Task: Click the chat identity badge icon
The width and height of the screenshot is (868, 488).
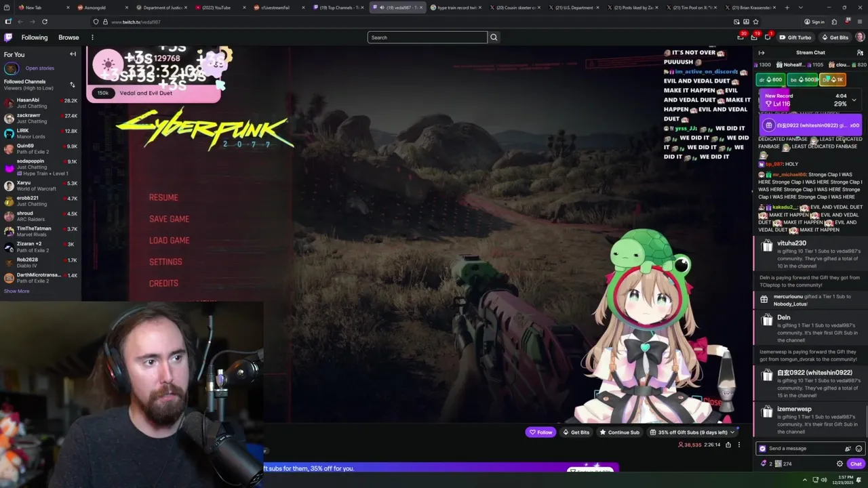Action: [762, 449]
